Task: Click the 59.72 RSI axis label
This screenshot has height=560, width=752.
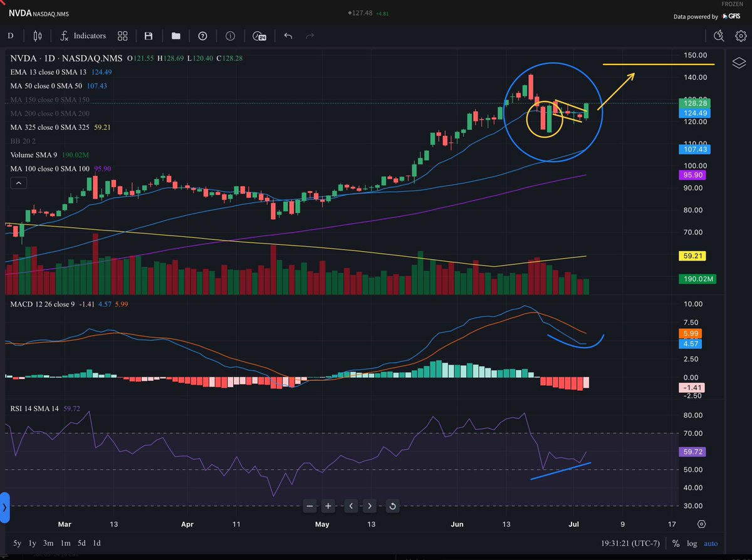Action: 693,451
